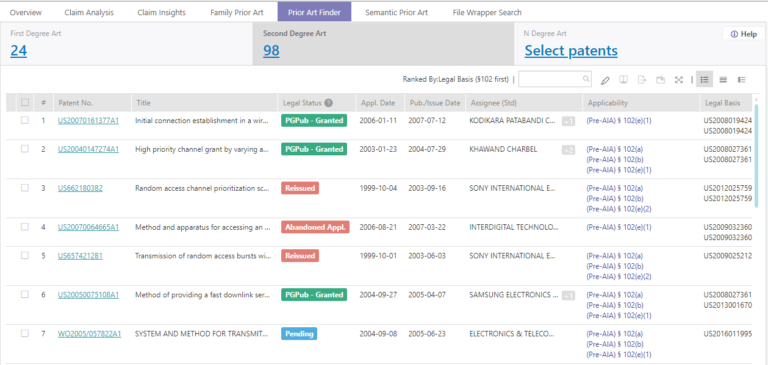This screenshot has height=365, width=768.
Task: Click +2 badge beside KHAWAND CHARBEL assignee
Action: (x=568, y=150)
